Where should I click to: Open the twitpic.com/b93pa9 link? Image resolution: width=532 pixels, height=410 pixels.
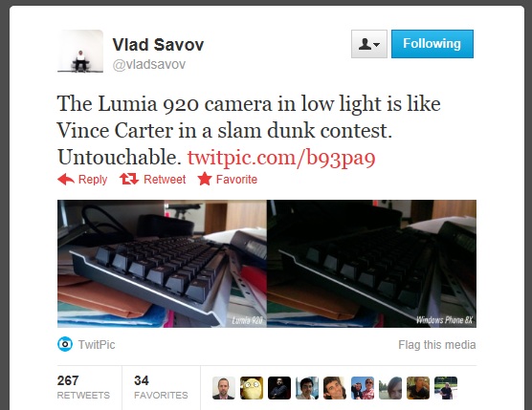coord(281,158)
